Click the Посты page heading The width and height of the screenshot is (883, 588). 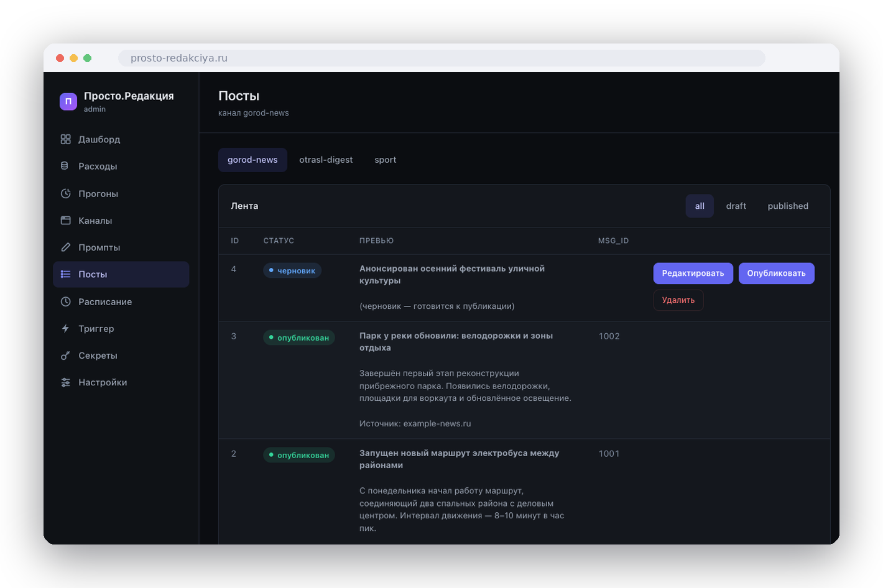pos(239,96)
